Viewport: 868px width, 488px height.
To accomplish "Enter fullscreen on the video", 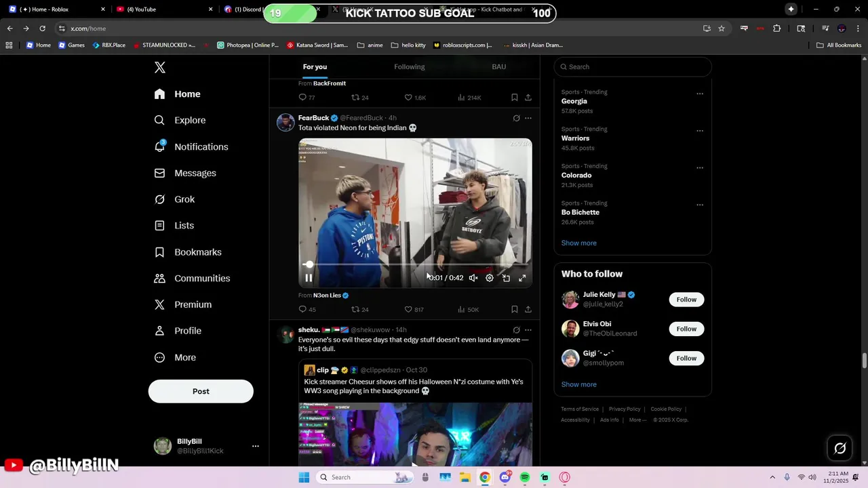I will [522, 278].
